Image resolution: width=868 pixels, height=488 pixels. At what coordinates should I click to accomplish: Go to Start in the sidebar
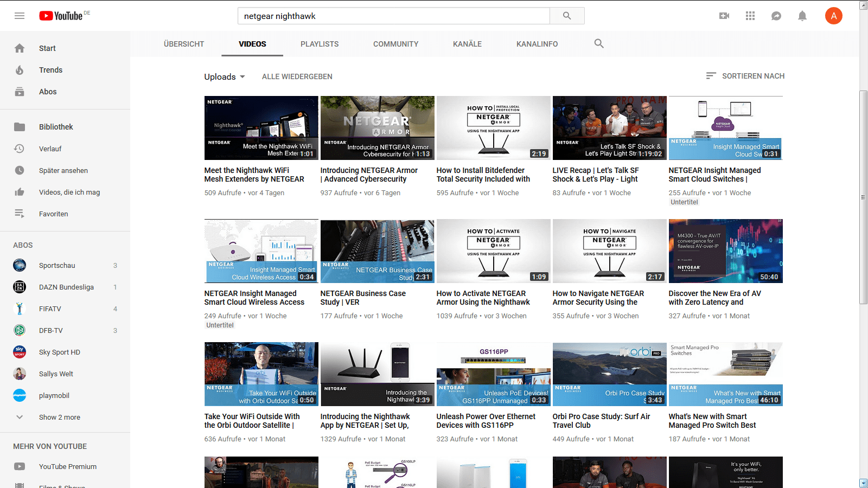pyautogui.click(x=65, y=48)
